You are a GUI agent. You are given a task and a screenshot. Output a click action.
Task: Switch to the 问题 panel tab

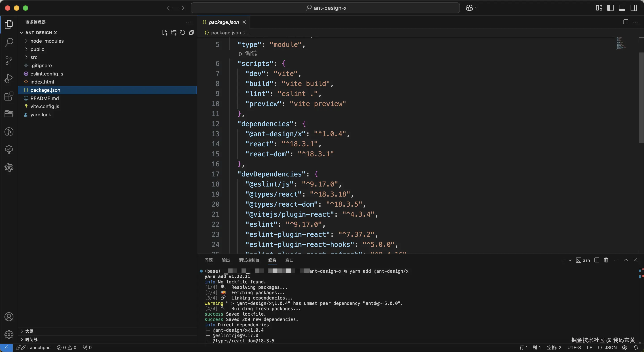(208, 260)
